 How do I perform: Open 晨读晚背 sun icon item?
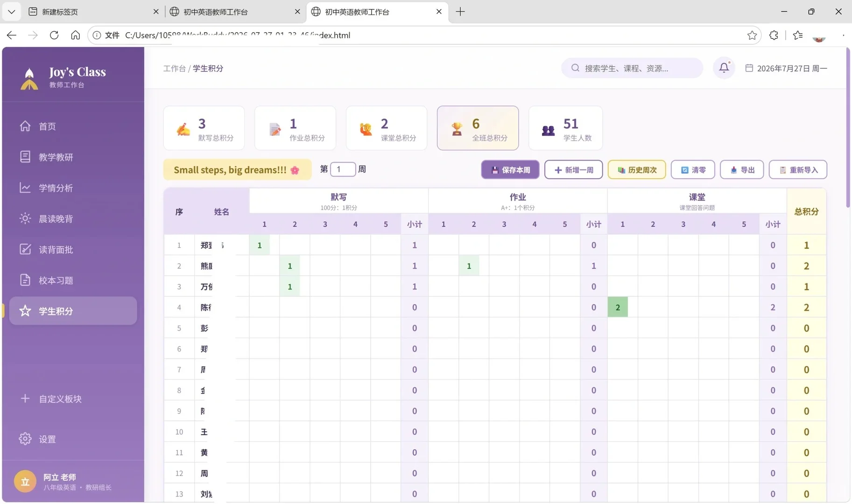(25, 218)
